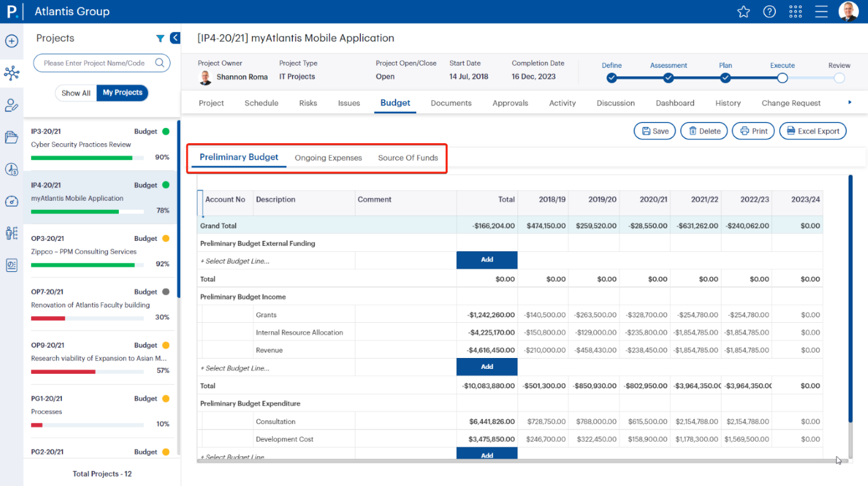This screenshot has height=486, width=868.
Task: Open the user edit icon in sidebar
Action: [12, 106]
